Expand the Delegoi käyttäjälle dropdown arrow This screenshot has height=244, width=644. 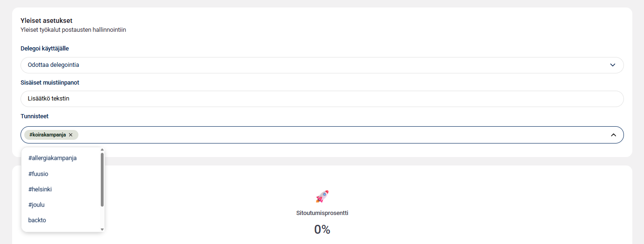[613, 65]
